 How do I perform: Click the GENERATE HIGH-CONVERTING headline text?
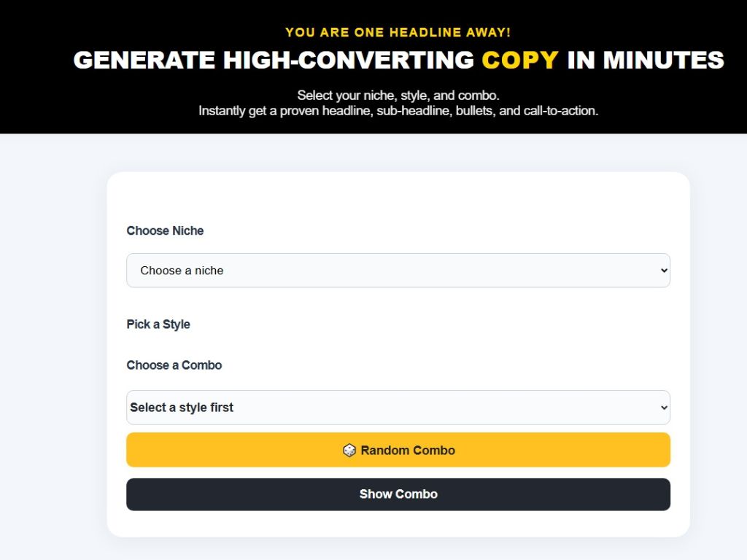[274, 60]
